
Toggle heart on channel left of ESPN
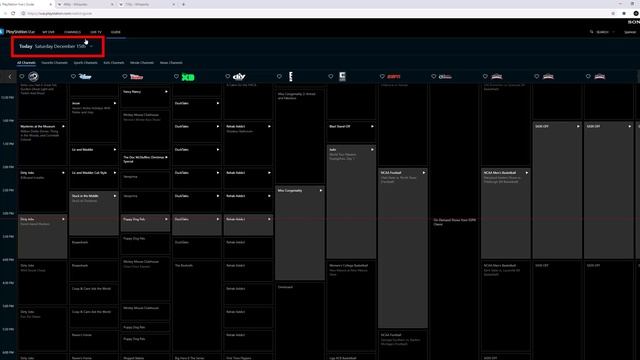click(331, 76)
